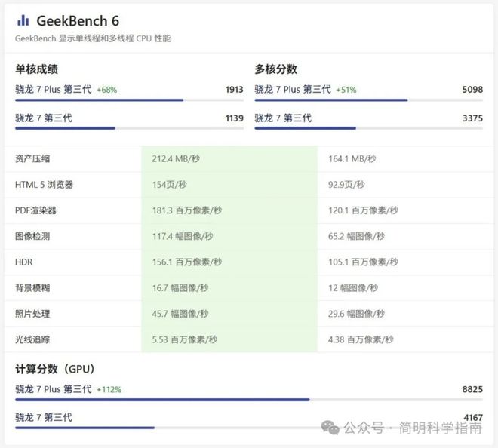Click the value 156.1 百万像素/秒
Viewport: 498px width, 448px height.
tap(187, 262)
